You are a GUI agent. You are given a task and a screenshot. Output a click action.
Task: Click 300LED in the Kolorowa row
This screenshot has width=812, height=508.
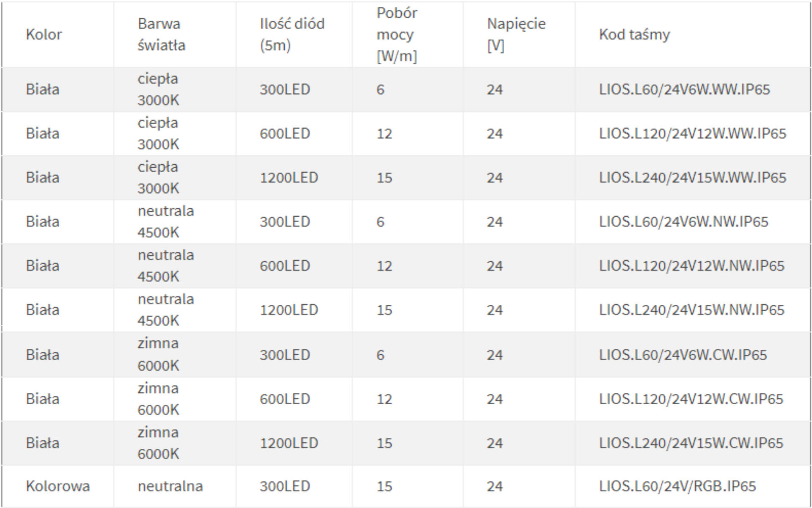(285, 486)
